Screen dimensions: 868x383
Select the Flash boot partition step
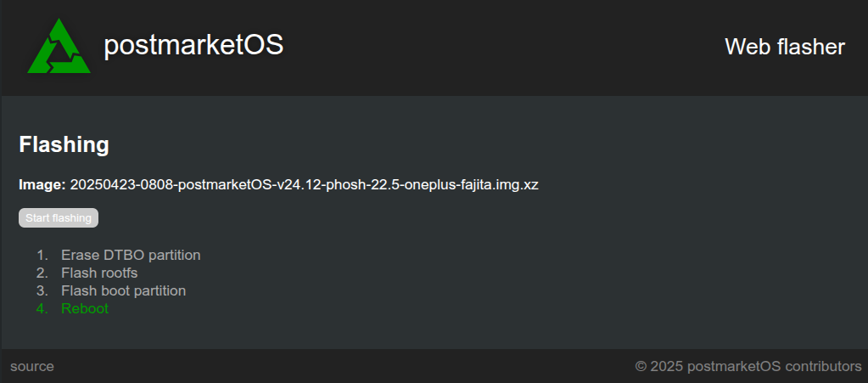click(x=123, y=290)
